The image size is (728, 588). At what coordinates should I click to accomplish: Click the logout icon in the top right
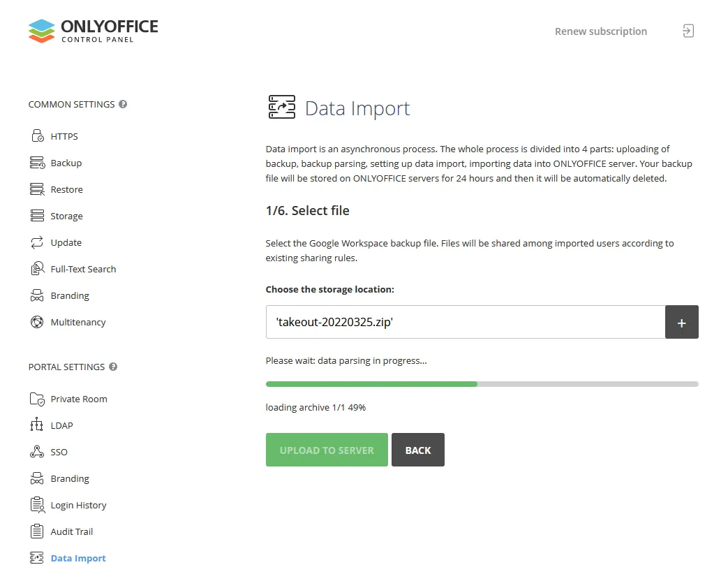(x=688, y=31)
